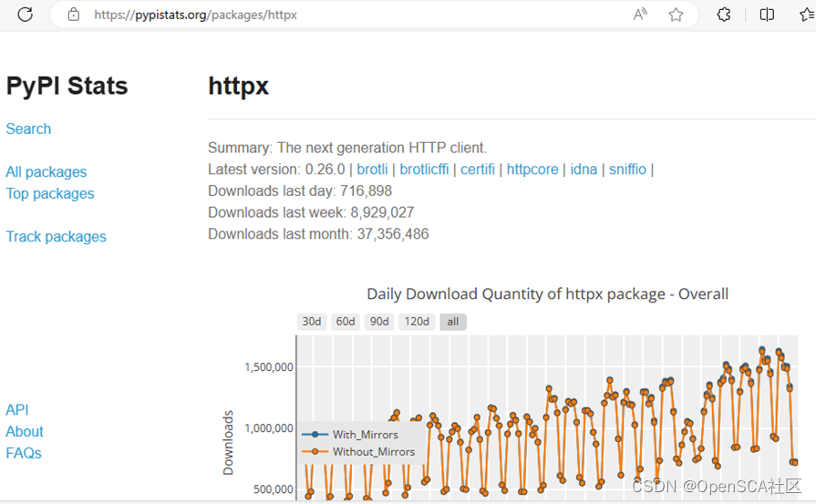Image resolution: width=816 pixels, height=504 pixels.
Task: Select the all range button
Action: click(x=453, y=322)
